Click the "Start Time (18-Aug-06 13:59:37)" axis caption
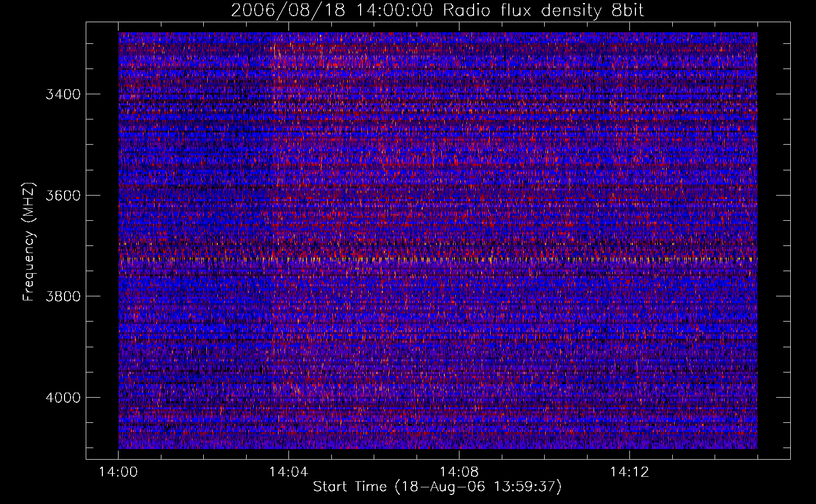816x504 pixels. [437, 487]
